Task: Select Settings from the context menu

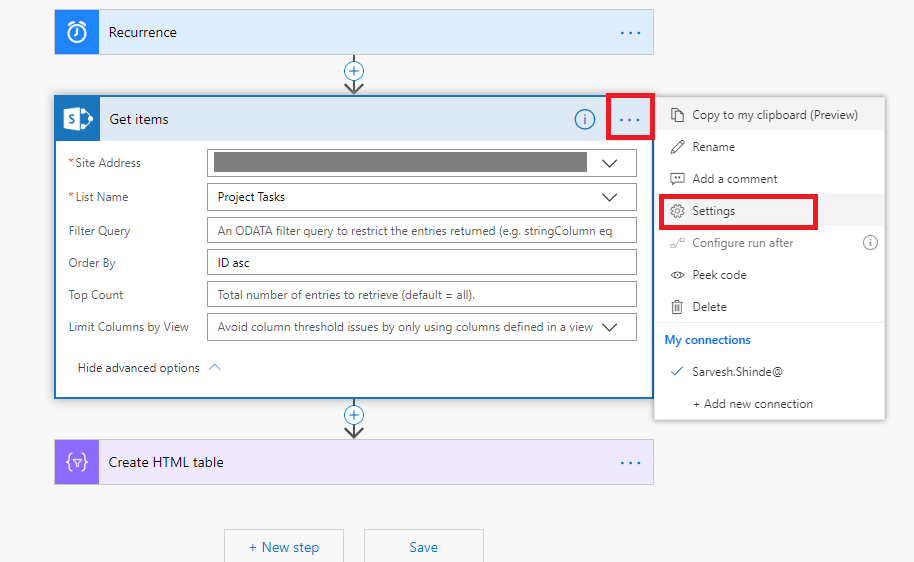Action: click(x=713, y=211)
